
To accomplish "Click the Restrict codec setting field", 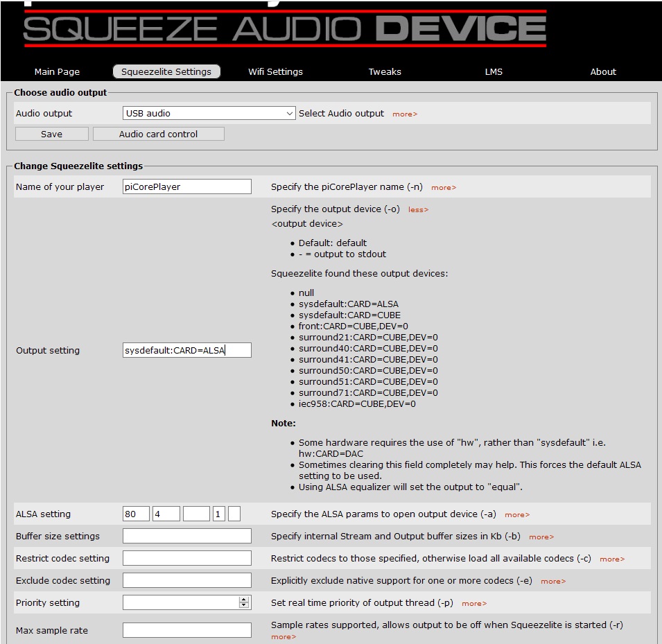I will 187,558.
